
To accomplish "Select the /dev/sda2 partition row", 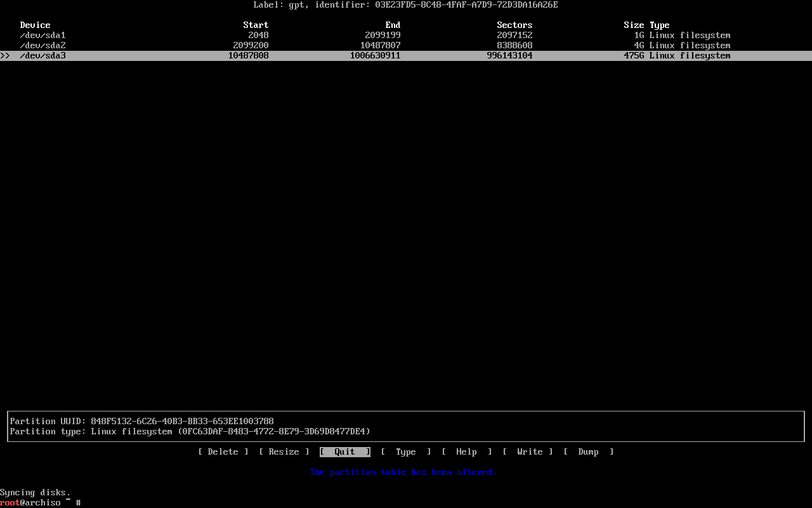I will (x=43, y=45).
